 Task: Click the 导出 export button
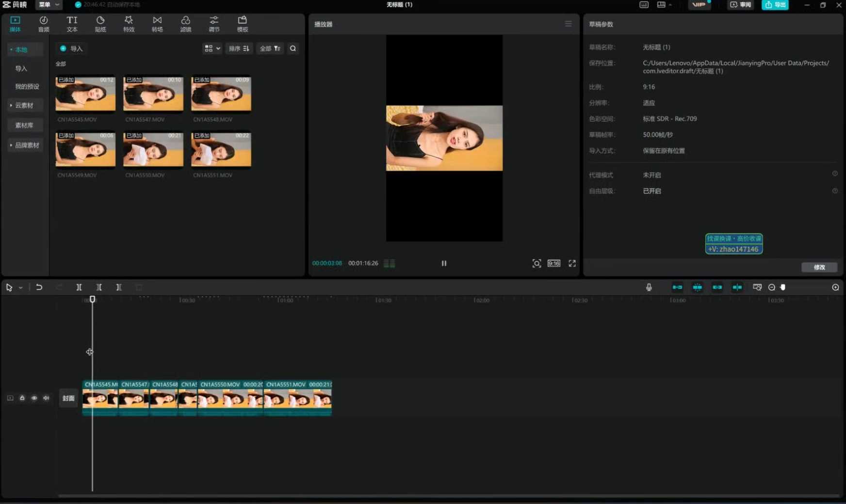point(775,5)
